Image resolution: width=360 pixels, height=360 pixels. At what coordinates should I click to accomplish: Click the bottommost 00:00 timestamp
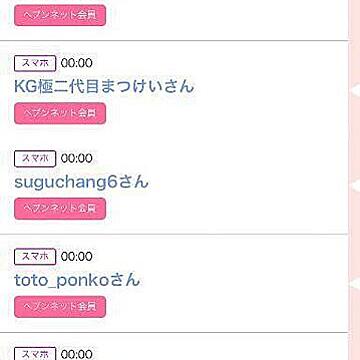pyautogui.click(x=77, y=355)
